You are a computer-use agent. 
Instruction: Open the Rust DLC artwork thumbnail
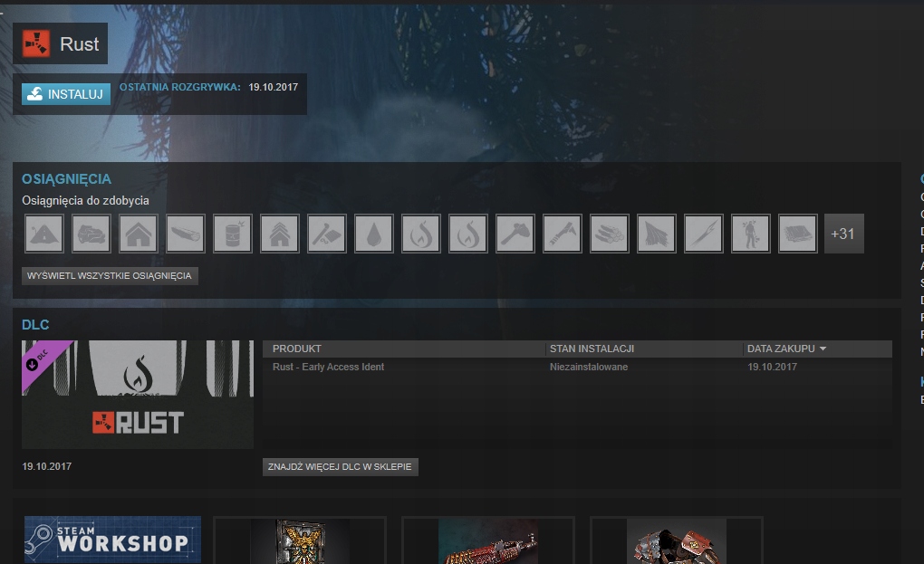point(138,395)
